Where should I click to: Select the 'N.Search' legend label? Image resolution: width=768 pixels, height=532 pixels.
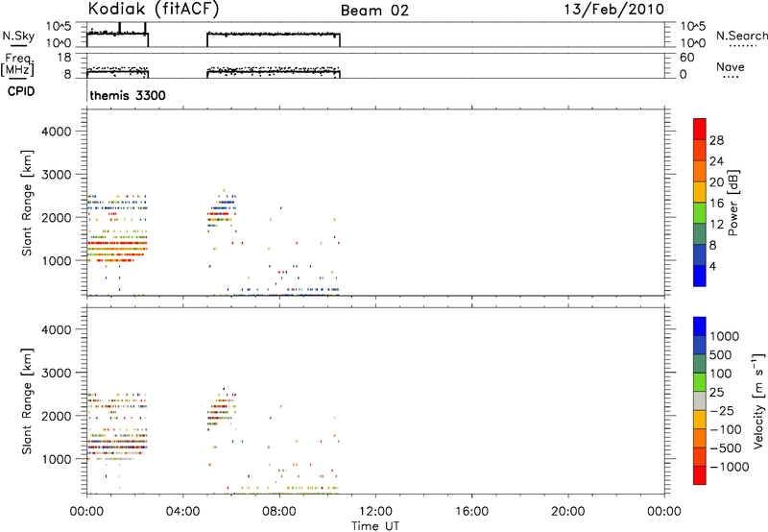(742, 36)
